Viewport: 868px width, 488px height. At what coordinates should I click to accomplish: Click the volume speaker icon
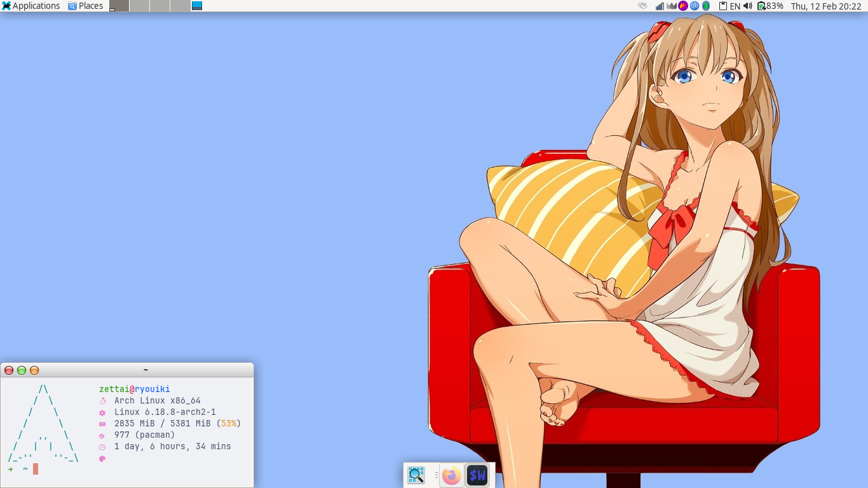(747, 6)
